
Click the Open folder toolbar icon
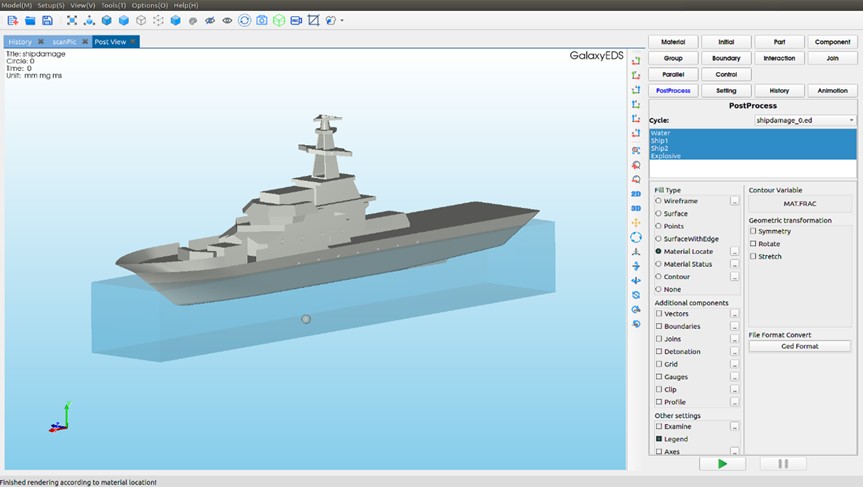tap(30, 20)
